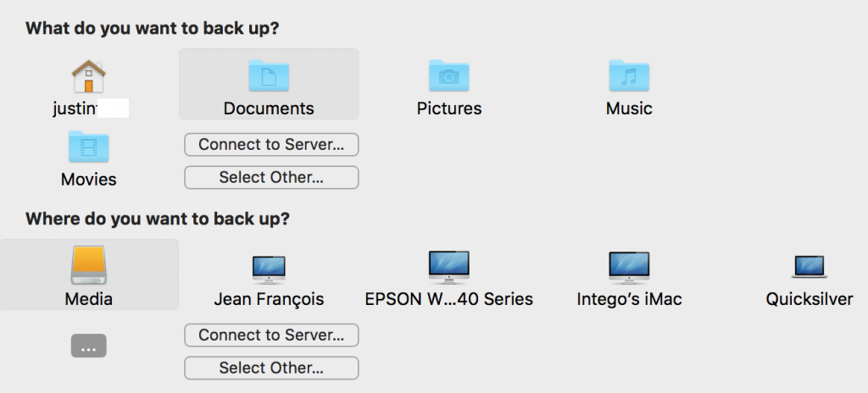
Task: Choose the Documents folder icon
Action: (x=269, y=76)
